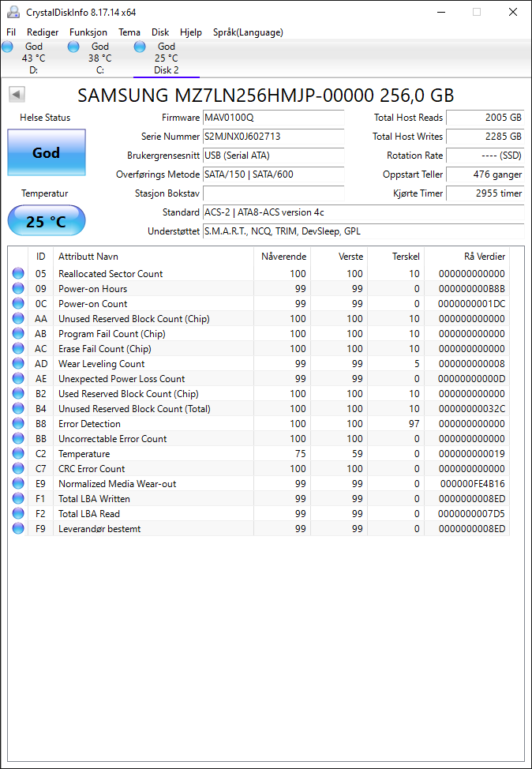532x769 pixels.
Task: Switch to the D: drive tab at 43 °C
Action: pyautogui.click(x=34, y=58)
